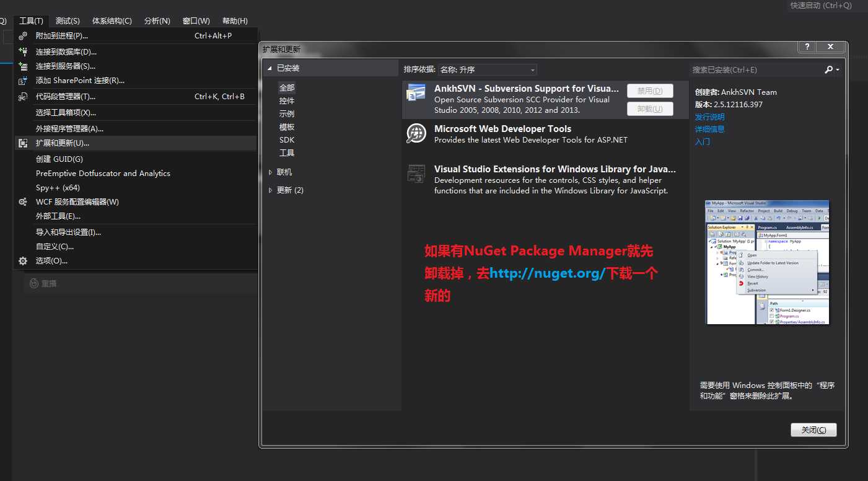Choose WCF 服务配置编辑器(W) item
The height and width of the screenshot is (481, 868).
(x=136, y=202)
